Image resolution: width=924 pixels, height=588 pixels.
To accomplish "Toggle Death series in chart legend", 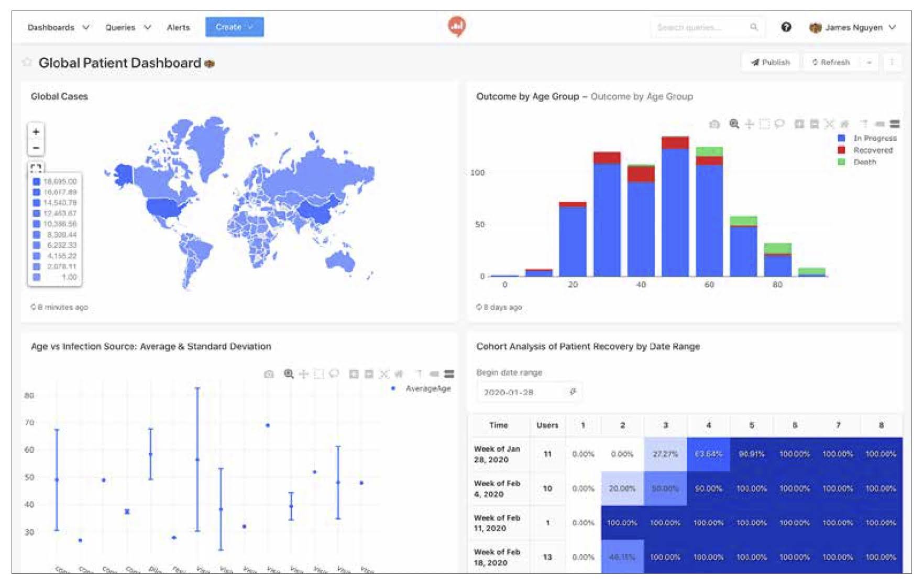I will tap(857, 162).
